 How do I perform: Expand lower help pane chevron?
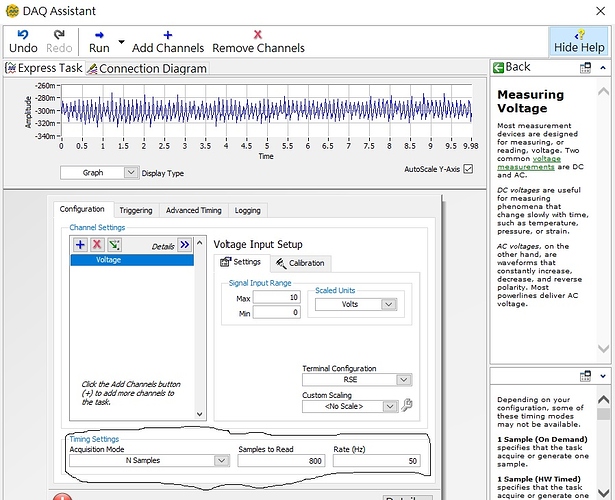603,376
